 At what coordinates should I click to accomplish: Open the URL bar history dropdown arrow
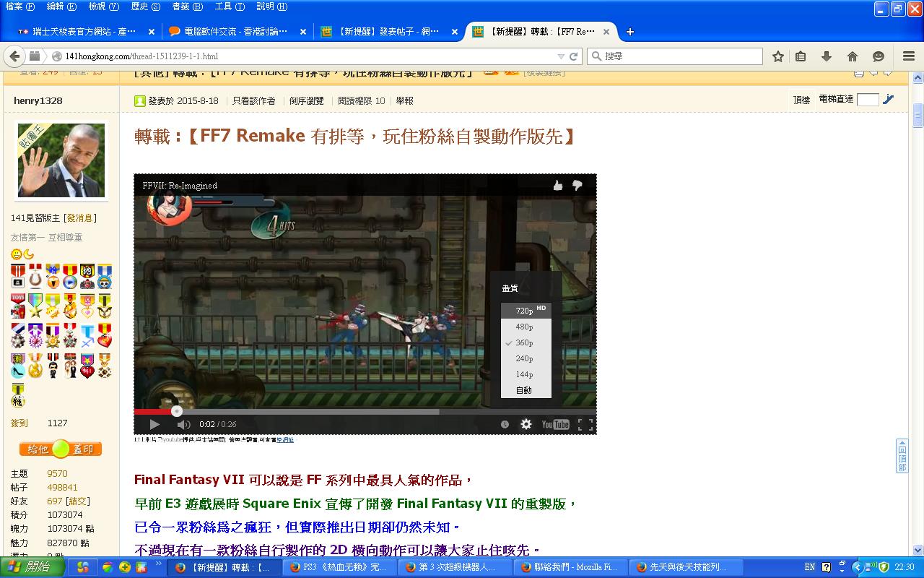pos(561,56)
